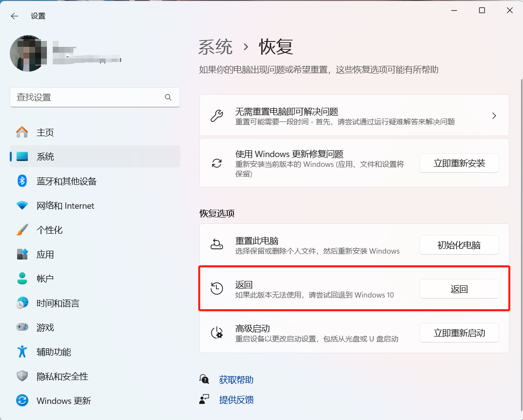Screen dimensions: 523x420
Task: Click the 如果你的电脑出现问题 description text
Action: [x=318, y=70]
